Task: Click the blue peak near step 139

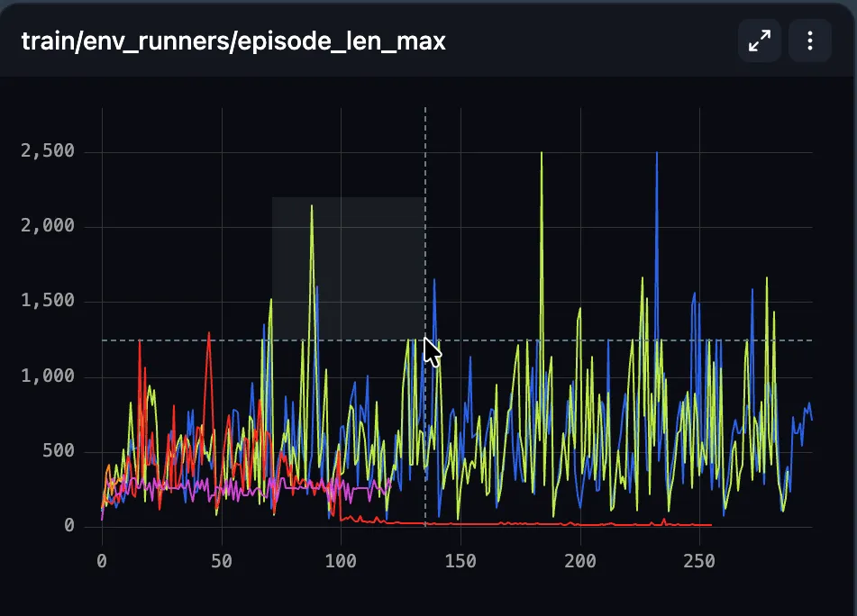Action: point(434,280)
